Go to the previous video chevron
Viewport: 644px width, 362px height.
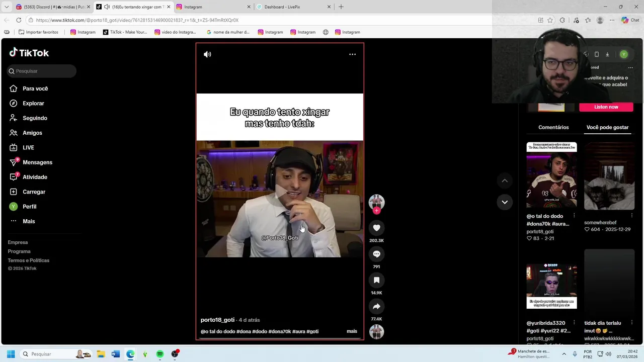(505, 180)
